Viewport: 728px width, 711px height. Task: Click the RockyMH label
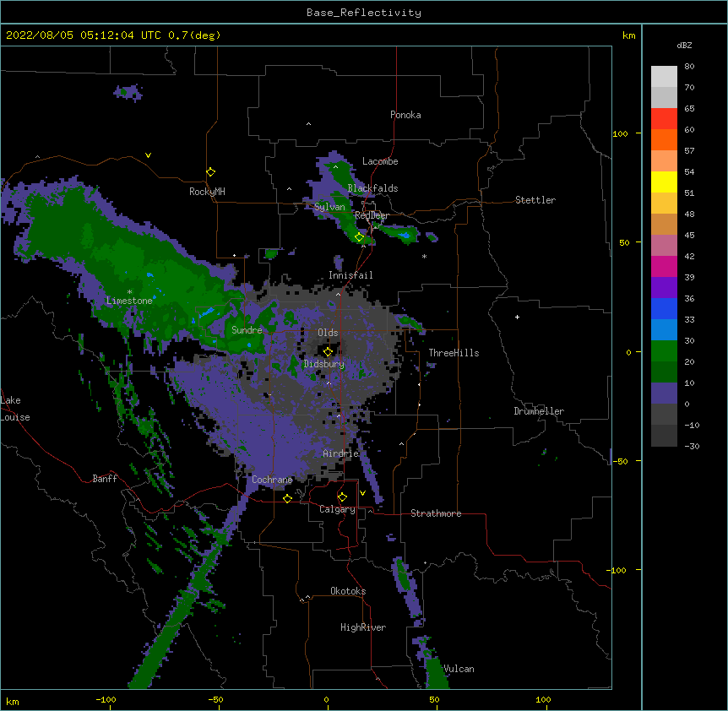pos(207,192)
